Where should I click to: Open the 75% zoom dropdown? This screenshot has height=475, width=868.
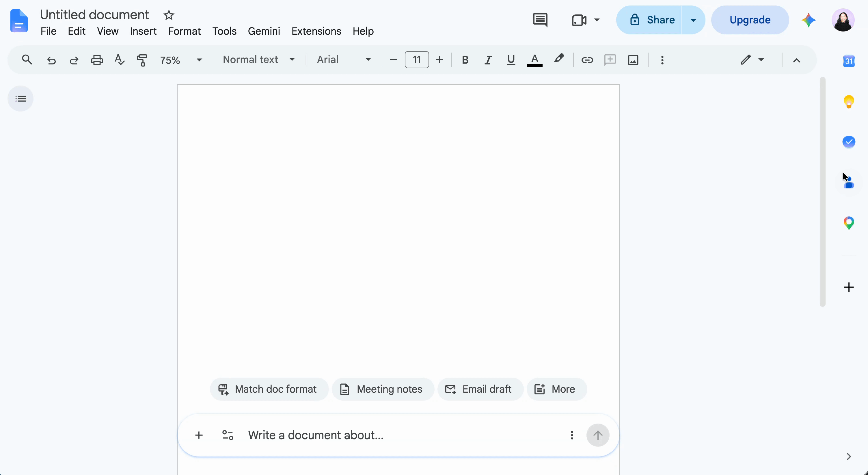coord(181,60)
